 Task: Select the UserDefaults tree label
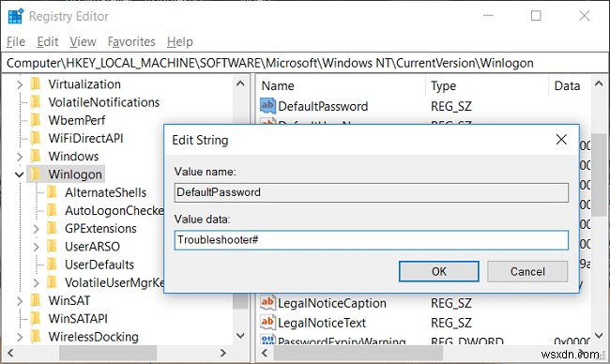(x=99, y=265)
